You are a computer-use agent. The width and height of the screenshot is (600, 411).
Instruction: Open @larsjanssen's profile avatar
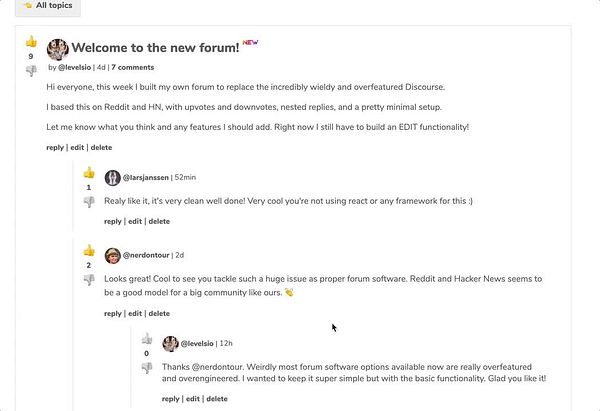112,178
